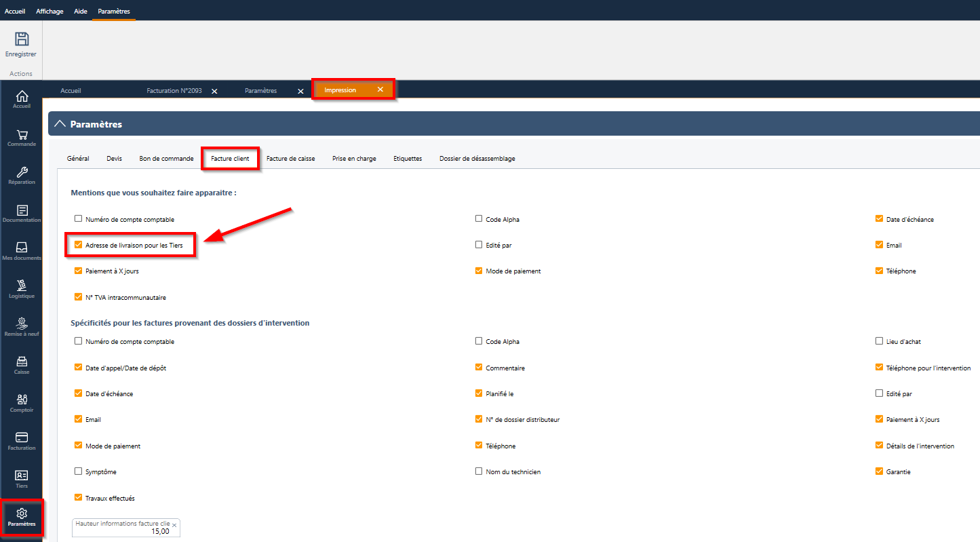Uncheck Planifié le checkbox
The image size is (980, 542).
coord(479,393)
